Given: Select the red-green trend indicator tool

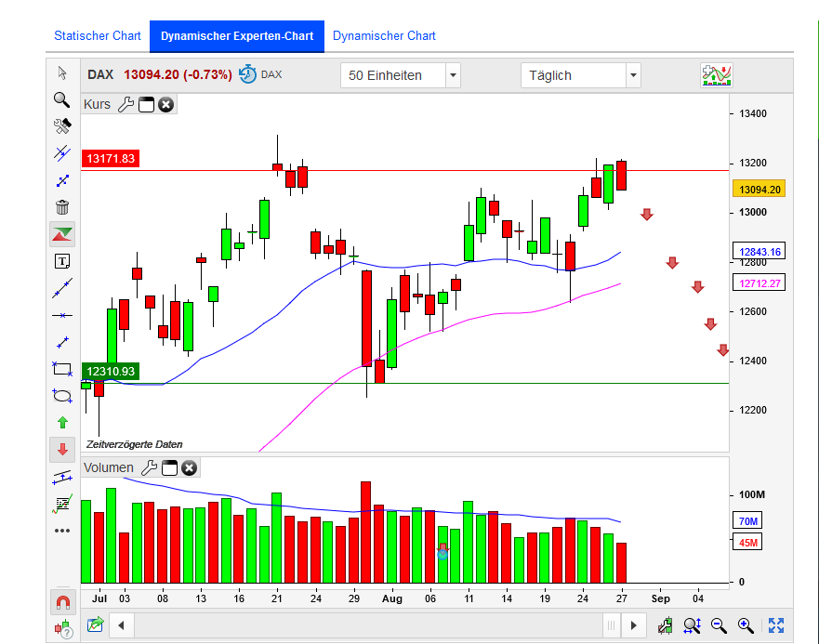Looking at the screenshot, I should click(x=62, y=234).
